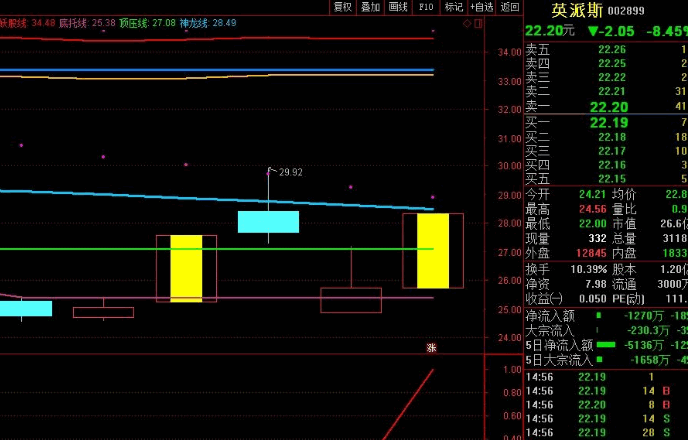Click the 换手 10.39% value

pyautogui.click(x=589, y=269)
